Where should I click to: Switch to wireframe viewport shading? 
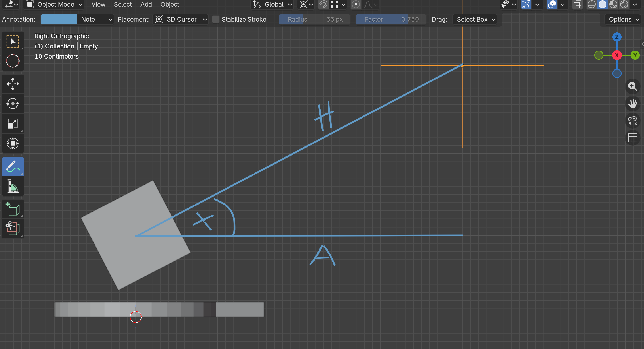coord(592,5)
